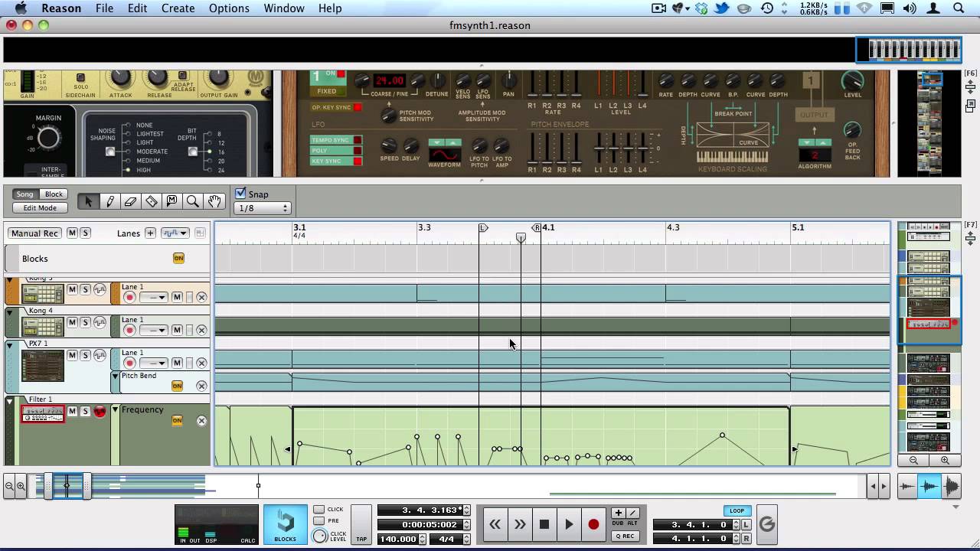
Task: Toggle Blocks track ON button
Action: click(178, 259)
